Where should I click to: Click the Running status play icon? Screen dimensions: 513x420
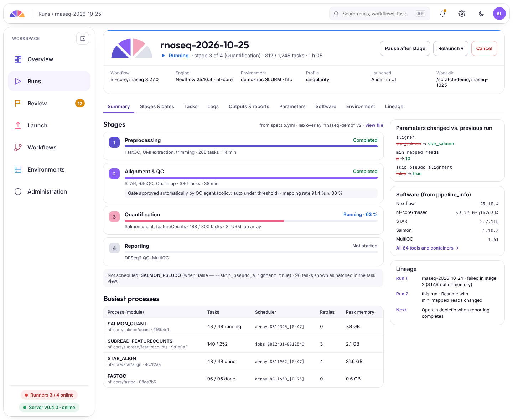pos(164,56)
